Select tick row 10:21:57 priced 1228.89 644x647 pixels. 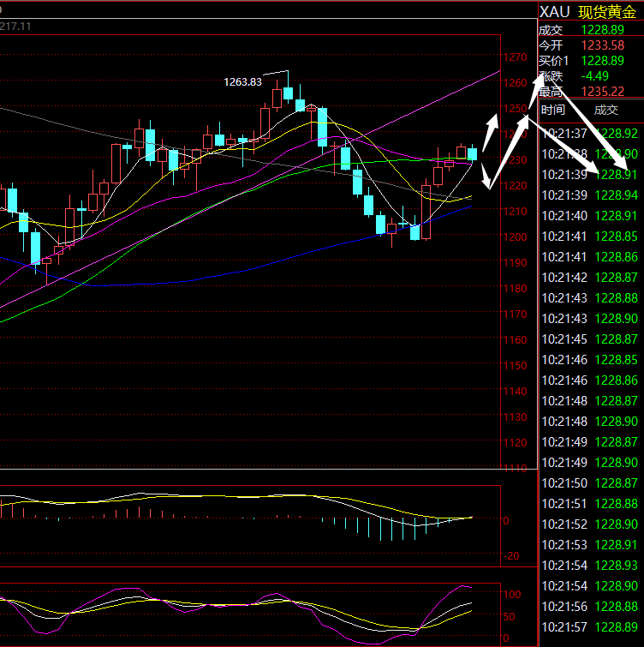[589, 627]
